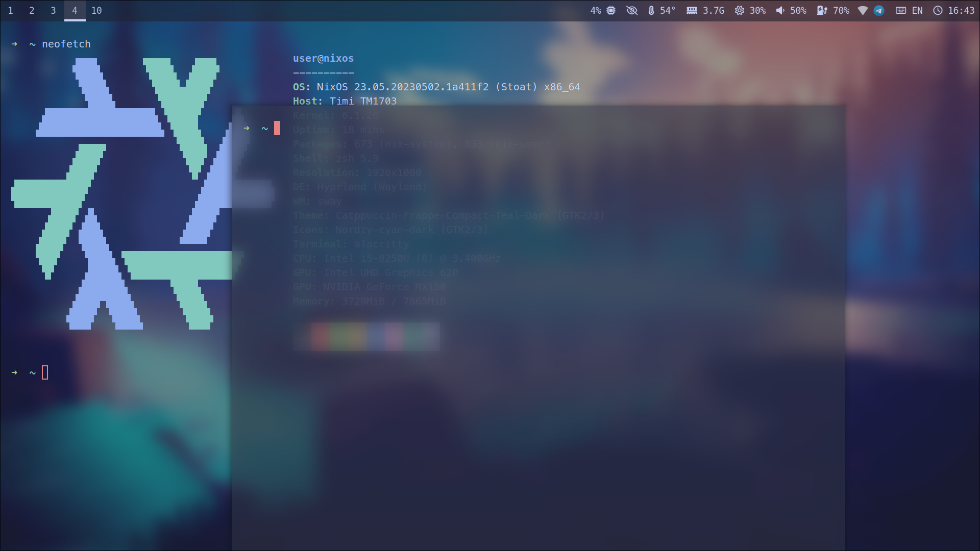980x551 pixels.
Task: Switch to workspace 10
Action: pos(97,10)
